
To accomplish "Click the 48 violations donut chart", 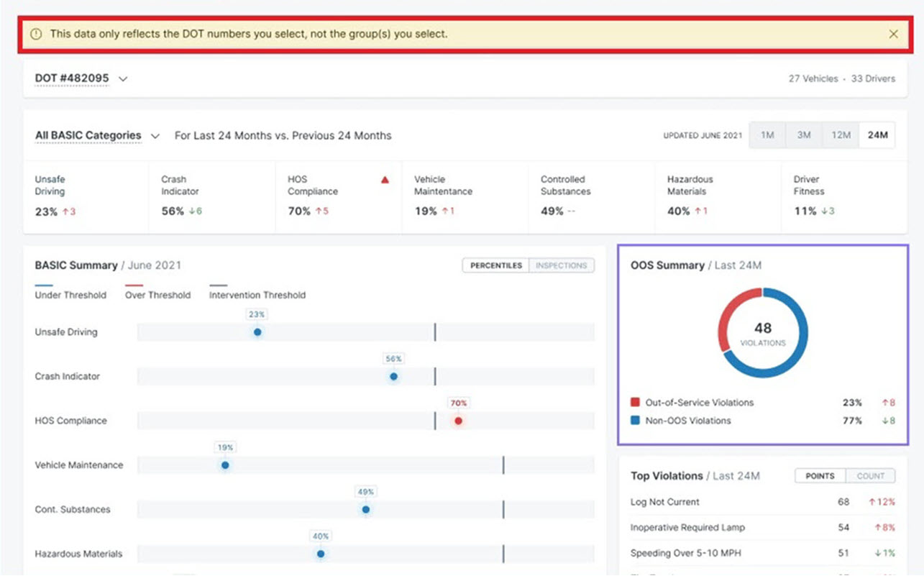I will [x=763, y=332].
